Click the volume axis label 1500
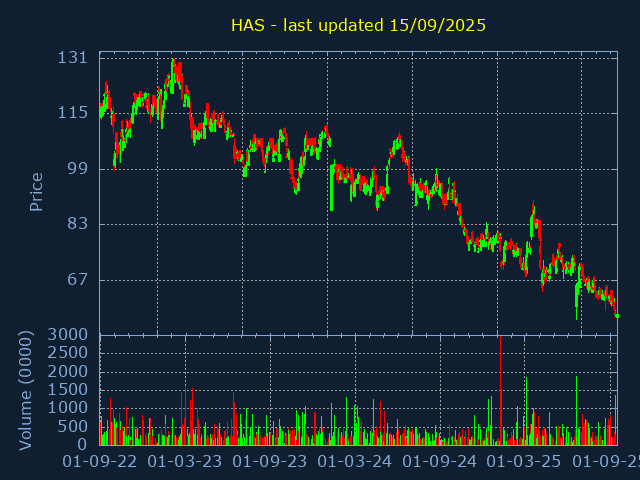This screenshot has height=480, width=640. pos(68,390)
